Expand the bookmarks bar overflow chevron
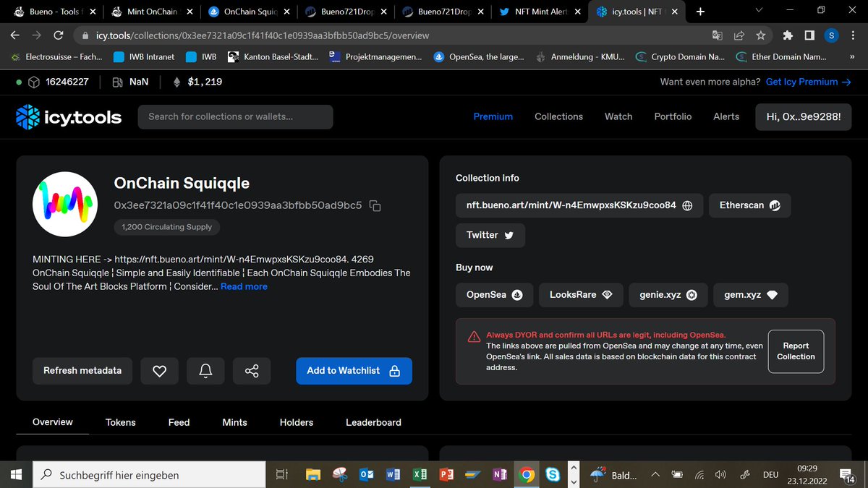Screen dimensions: 868x488 coord(852,56)
